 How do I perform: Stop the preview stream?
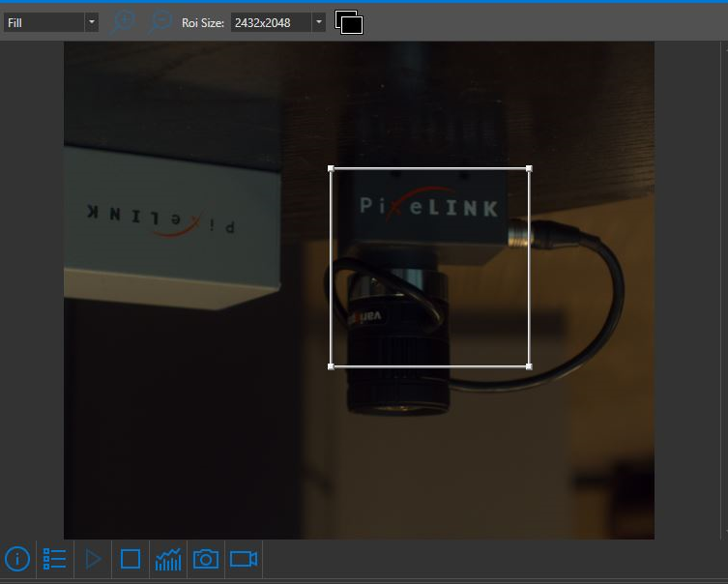[x=131, y=559]
